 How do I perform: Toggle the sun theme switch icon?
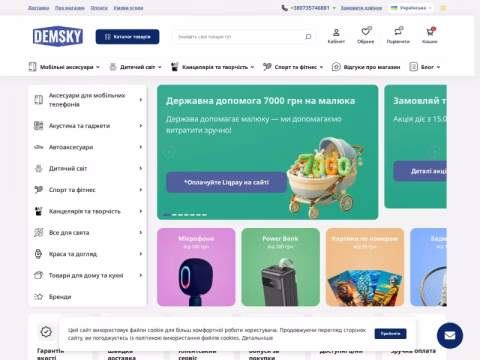click(443, 8)
